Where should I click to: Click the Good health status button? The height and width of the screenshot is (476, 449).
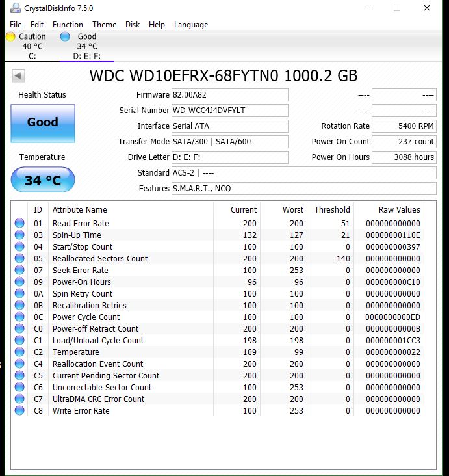coord(43,124)
